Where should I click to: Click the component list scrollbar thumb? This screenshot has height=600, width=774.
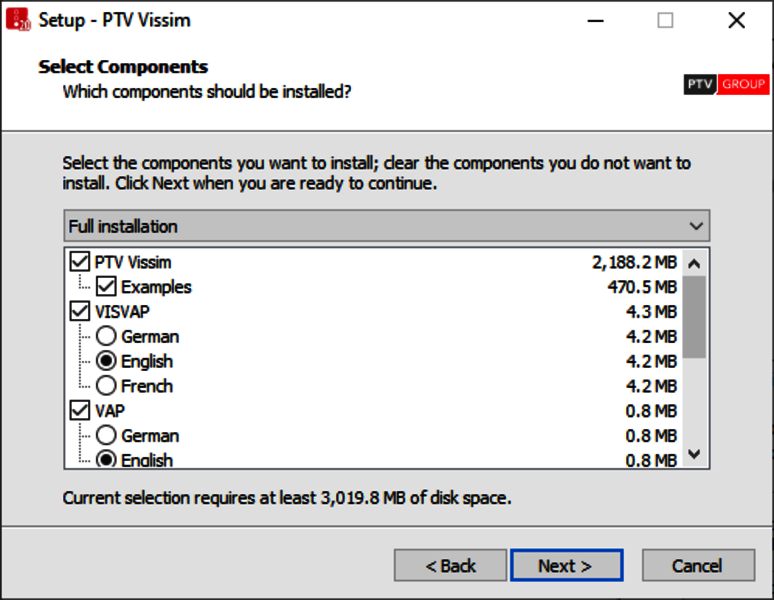(x=695, y=317)
